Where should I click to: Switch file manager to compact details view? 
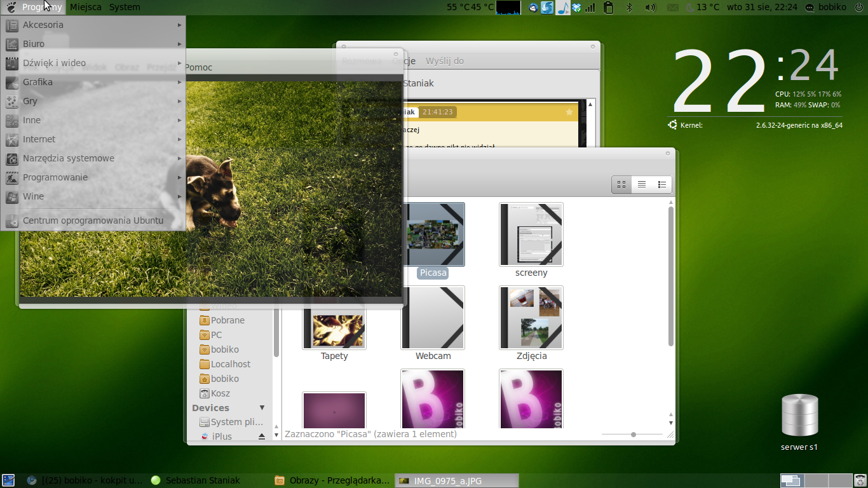click(x=661, y=184)
